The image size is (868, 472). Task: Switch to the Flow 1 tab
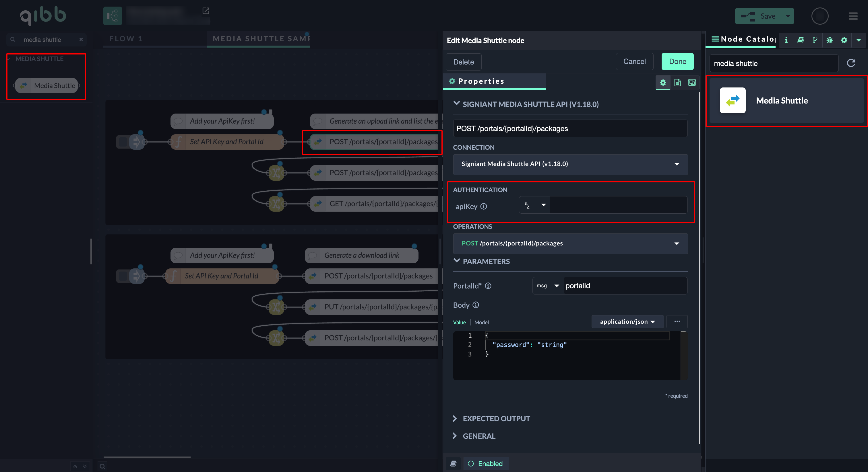pyautogui.click(x=126, y=39)
